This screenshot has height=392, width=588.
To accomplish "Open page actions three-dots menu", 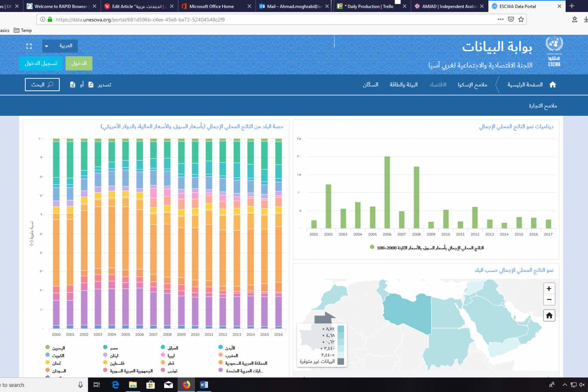I will pyautogui.click(x=500, y=19).
